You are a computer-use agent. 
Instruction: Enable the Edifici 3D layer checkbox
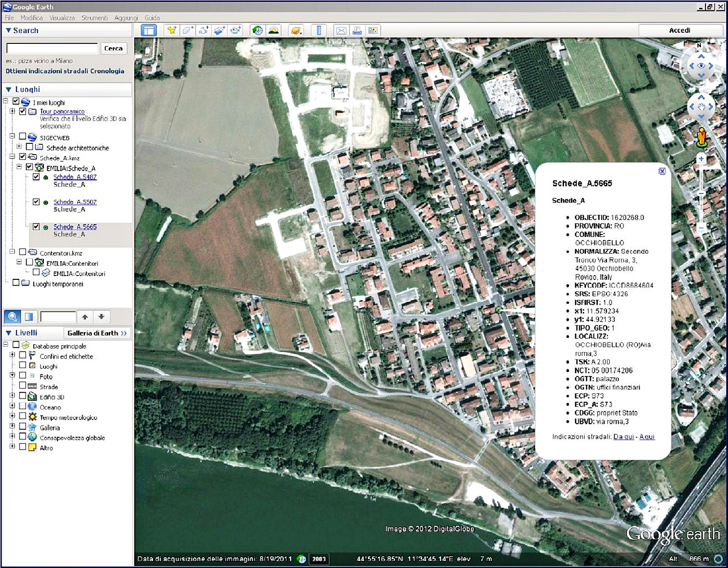tap(22, 396)
